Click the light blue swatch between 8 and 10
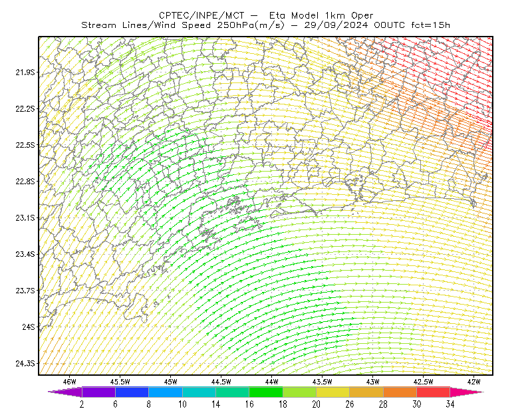The image size is (532, 411). pyautogui.click(x=166, y=392)
